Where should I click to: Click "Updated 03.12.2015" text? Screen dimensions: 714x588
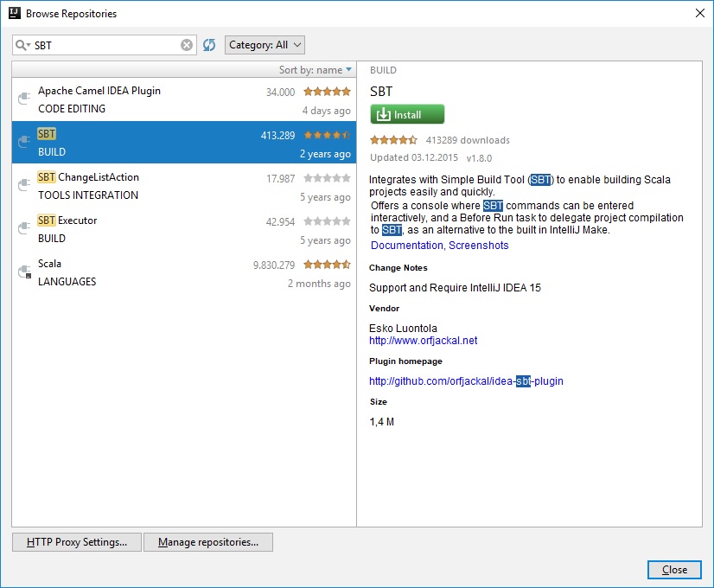click(414, 157)
